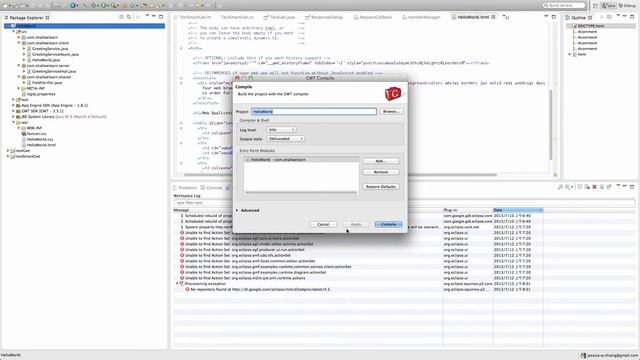
Task: Switch to the Debug perspective
Action: (627, 5)
